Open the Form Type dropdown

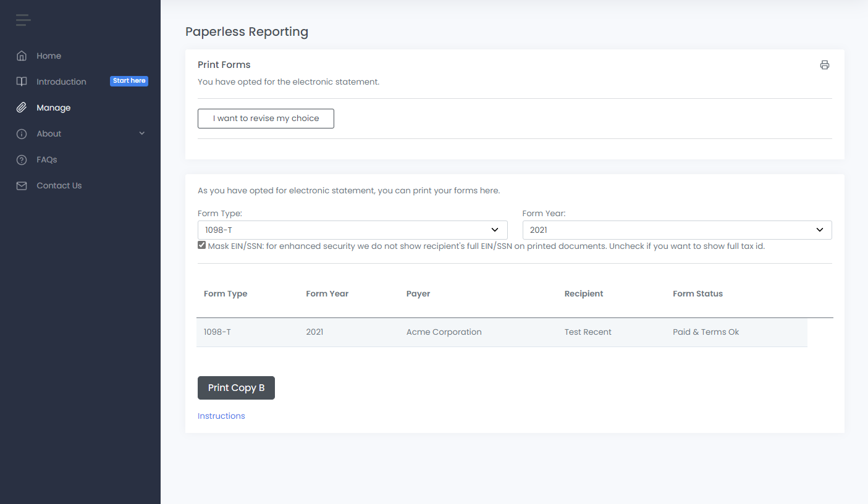click(352, 230)
